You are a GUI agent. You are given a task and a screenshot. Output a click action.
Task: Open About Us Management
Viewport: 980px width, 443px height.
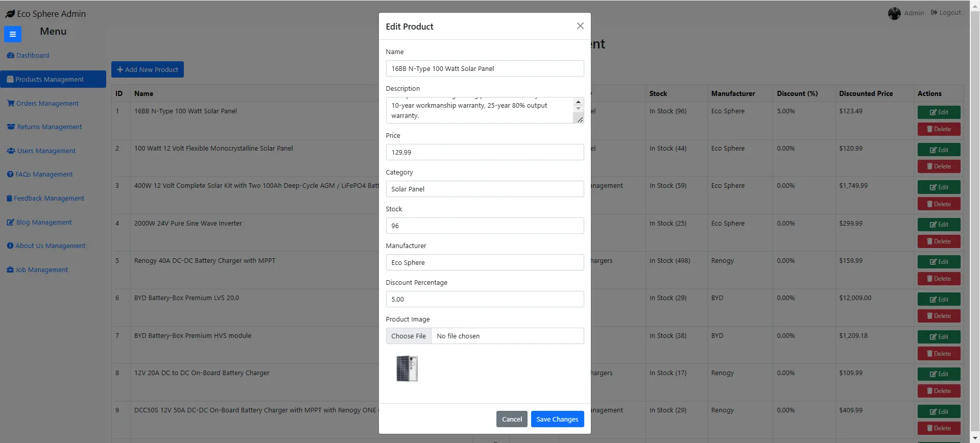click(46, 245)
